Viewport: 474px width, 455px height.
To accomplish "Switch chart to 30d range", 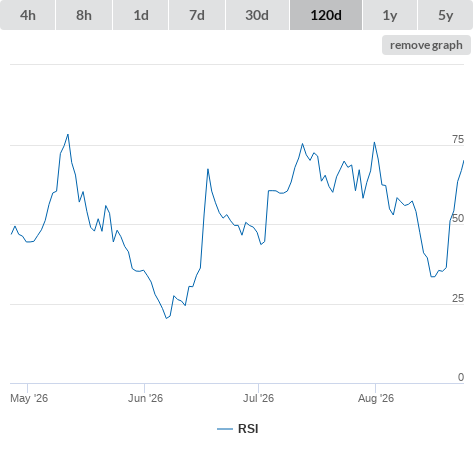I will coord(257,15).
